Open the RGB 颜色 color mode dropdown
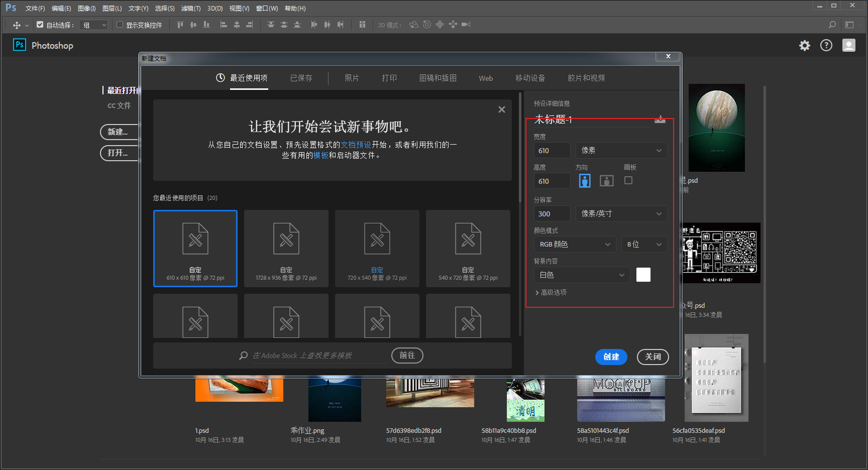This screenshot has height=470, width=868. tap(575, 245)
